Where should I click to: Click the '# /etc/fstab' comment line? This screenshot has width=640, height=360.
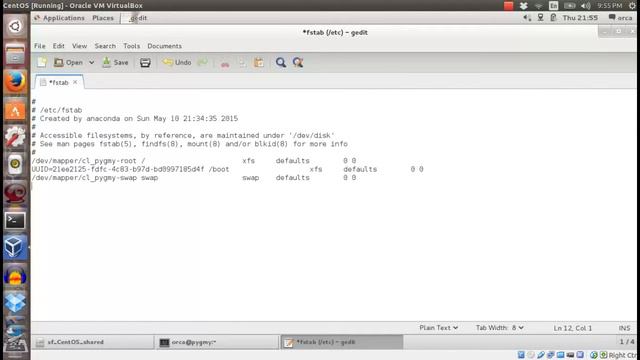tap(57, 110)
